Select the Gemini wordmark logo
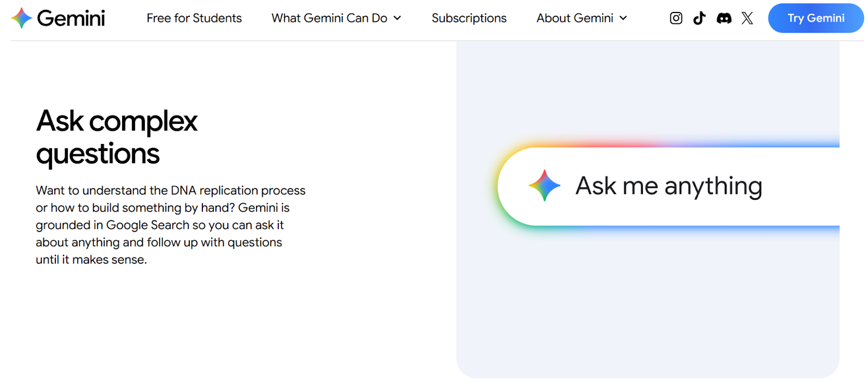The height and width of the screenshot is (390, 868). click(71, 17)
